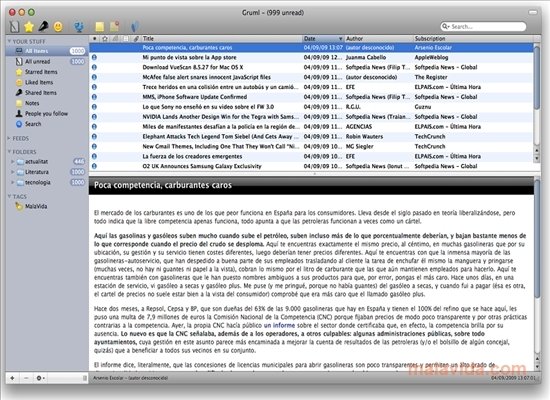Click the paperclip attachment column header

136,39
